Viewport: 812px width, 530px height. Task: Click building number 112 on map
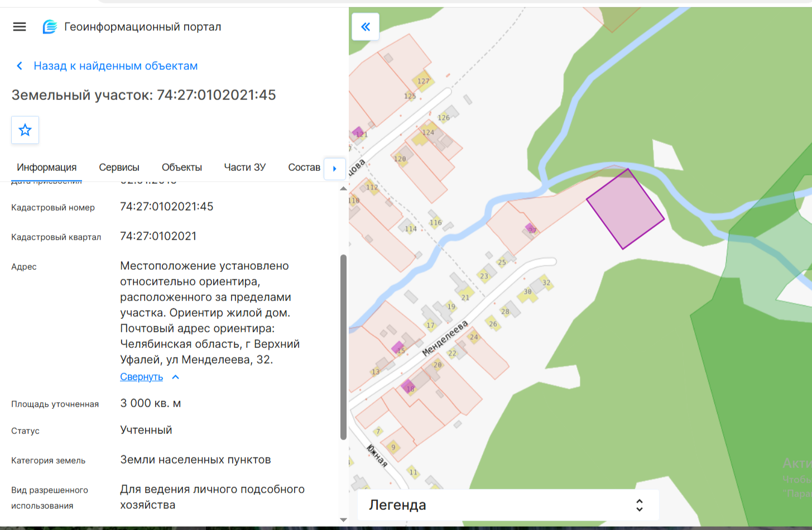(372, 187)
